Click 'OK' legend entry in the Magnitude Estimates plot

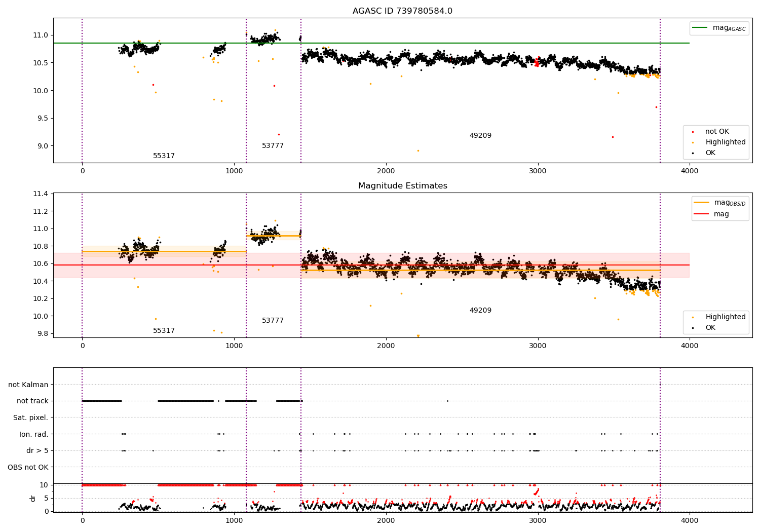(710, 328)
